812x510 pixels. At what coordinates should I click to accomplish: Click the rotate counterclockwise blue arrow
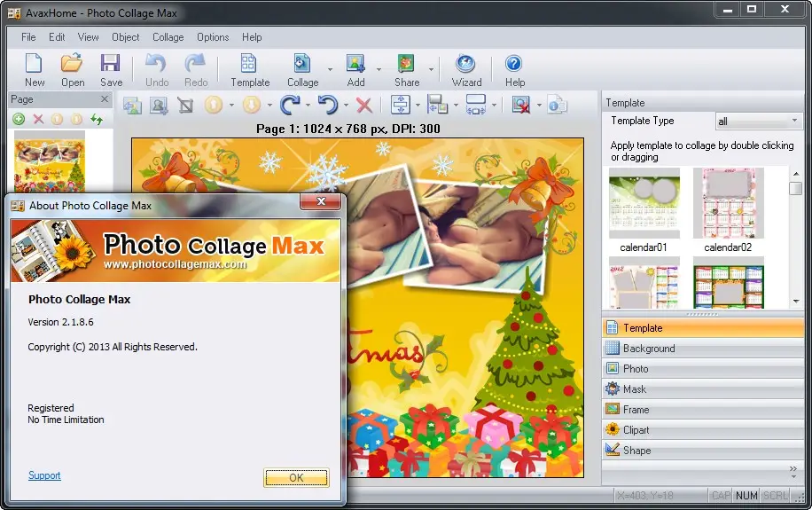tap(328, 106)
